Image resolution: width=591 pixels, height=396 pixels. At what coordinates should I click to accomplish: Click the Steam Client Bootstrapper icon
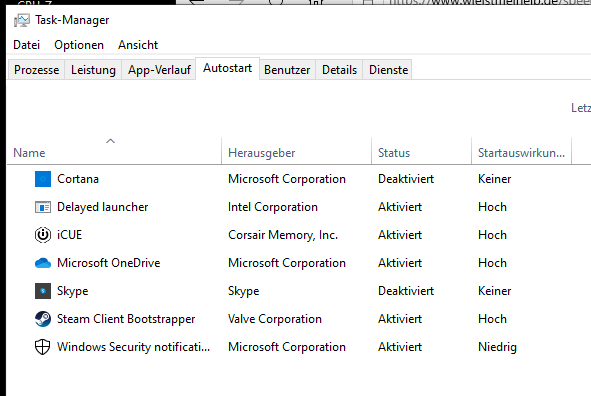[x=43, y=319]
